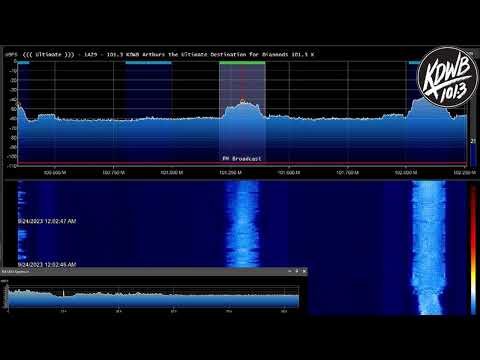The height and width of the screenshot is (360, 480).
Task: Click the lower waterfall timestamp above the IF Spectrum panel
Action: coord(47,265)
